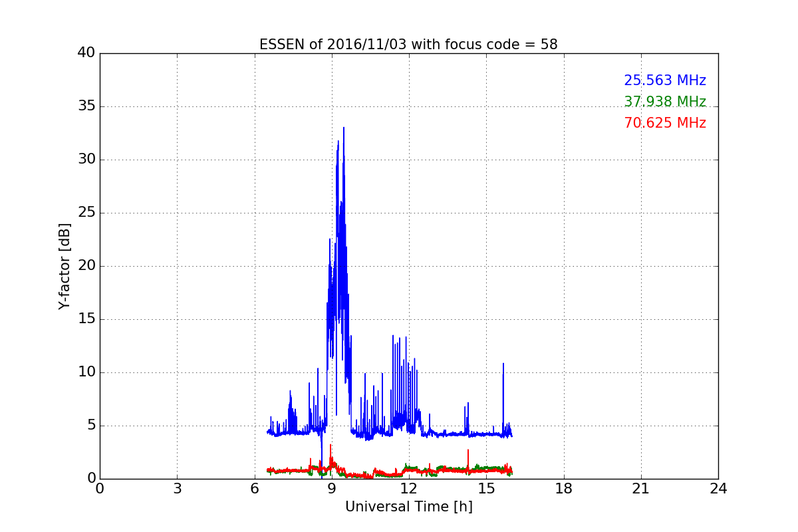Select the red '70.625 MHz' legend label
Screen dimensions: 798x532
click(665, 123)
